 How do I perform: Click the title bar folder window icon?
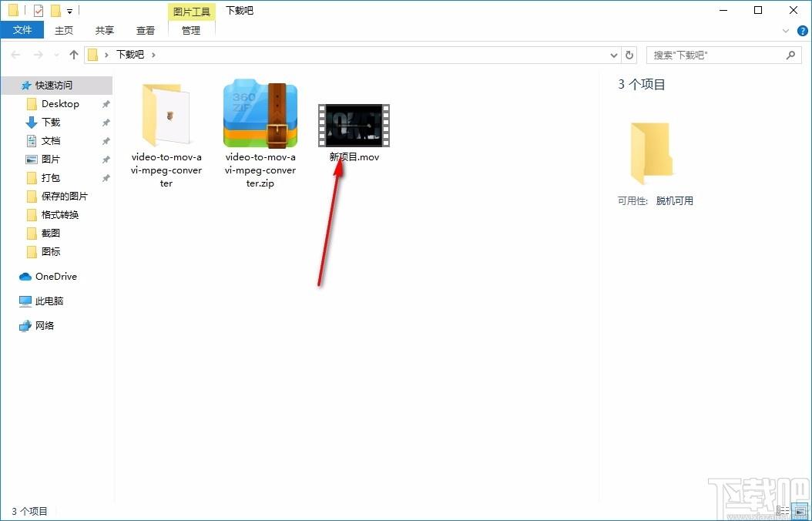pos(13,10)
